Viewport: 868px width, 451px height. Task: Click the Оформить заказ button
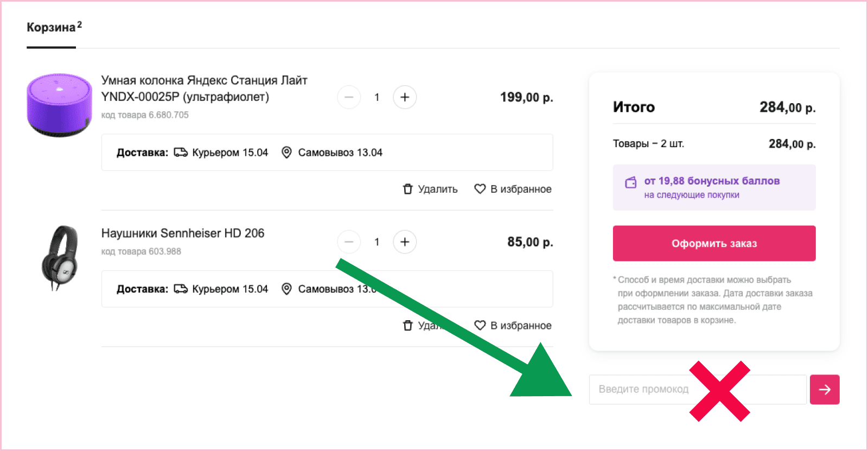click(714, 244)
